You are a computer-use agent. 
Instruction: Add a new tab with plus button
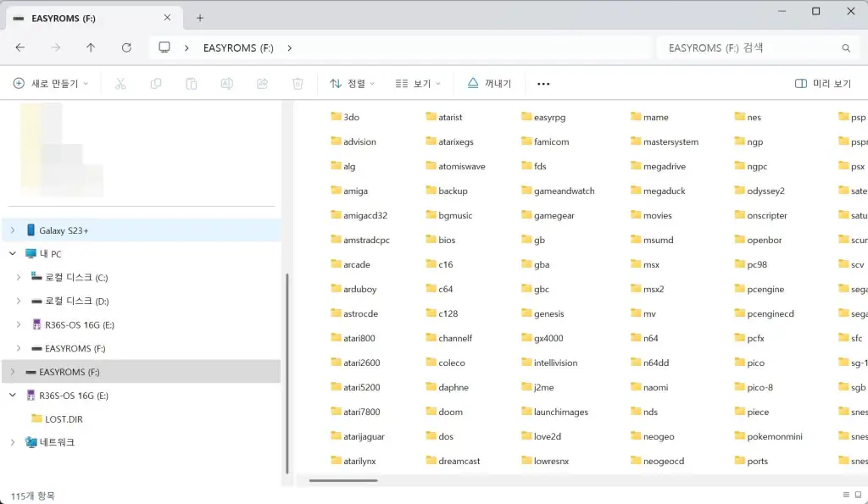(200, 18)
